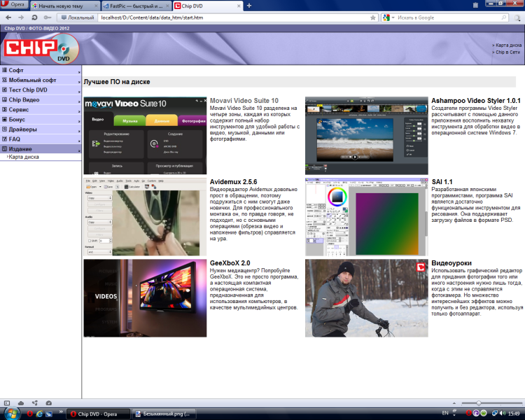Go back with the back arrow
Viewport: 525px width, 420px height.
click(x=8, y=17)
